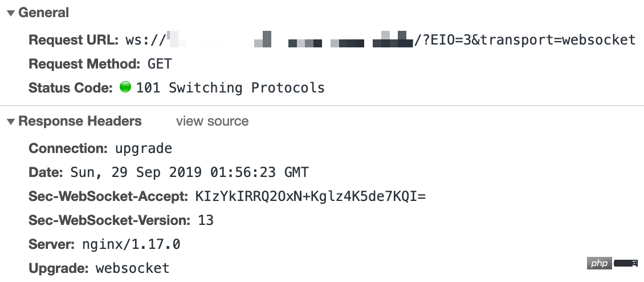644x282 pixels.
Task: Click the ws:// websocket URL value
Action: [381, 40]
